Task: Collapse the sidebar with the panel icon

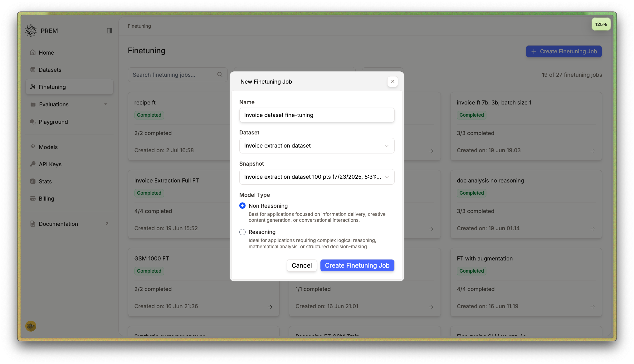Action: click(x=110, y=30)
